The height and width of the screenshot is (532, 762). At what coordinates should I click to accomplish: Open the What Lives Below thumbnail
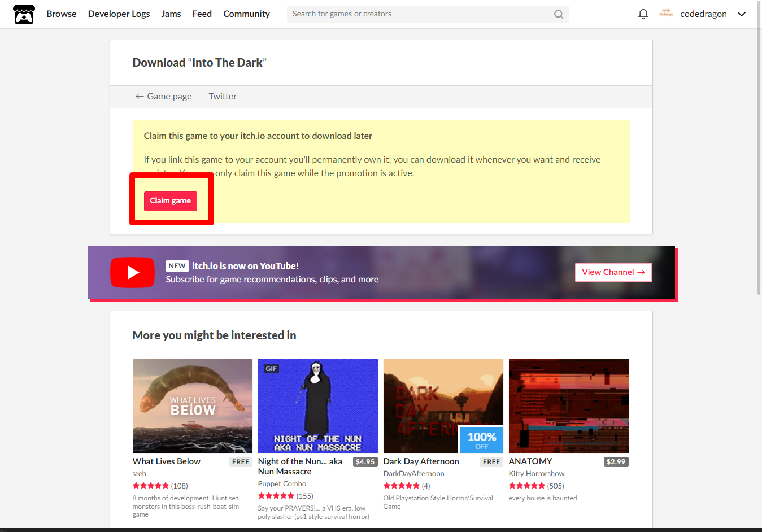193,406
